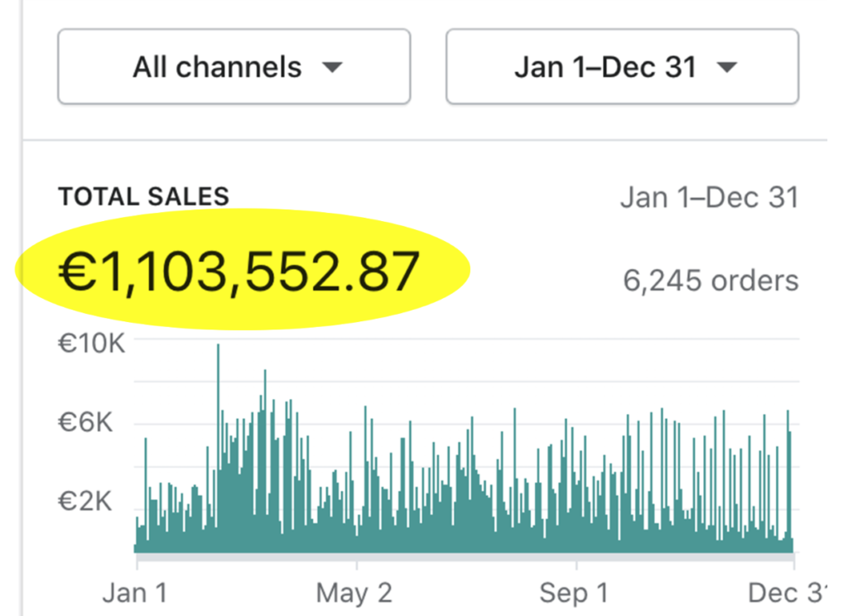Screen dimensions: 848x616
Task: Click the arrow next to All channels
Action: (x=332, y=68)
